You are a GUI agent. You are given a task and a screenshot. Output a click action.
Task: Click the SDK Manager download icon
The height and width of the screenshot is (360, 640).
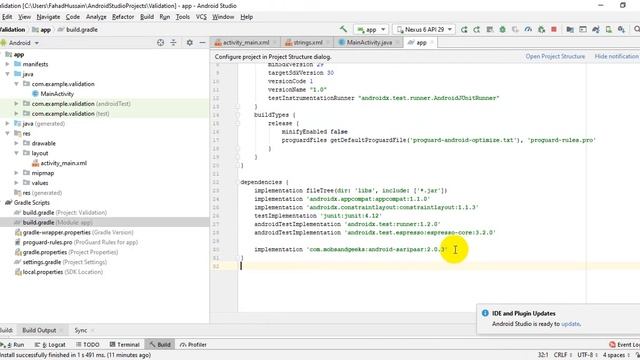[621, 29]
